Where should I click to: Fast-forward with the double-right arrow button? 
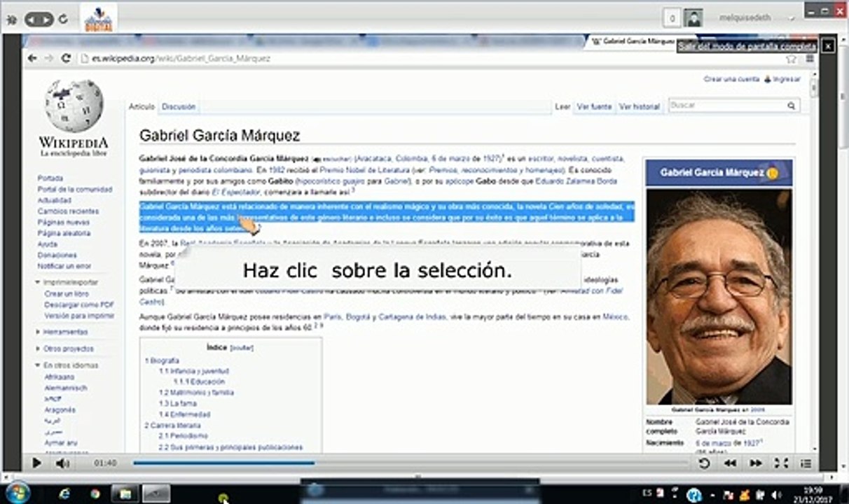(x=755, y=463)
